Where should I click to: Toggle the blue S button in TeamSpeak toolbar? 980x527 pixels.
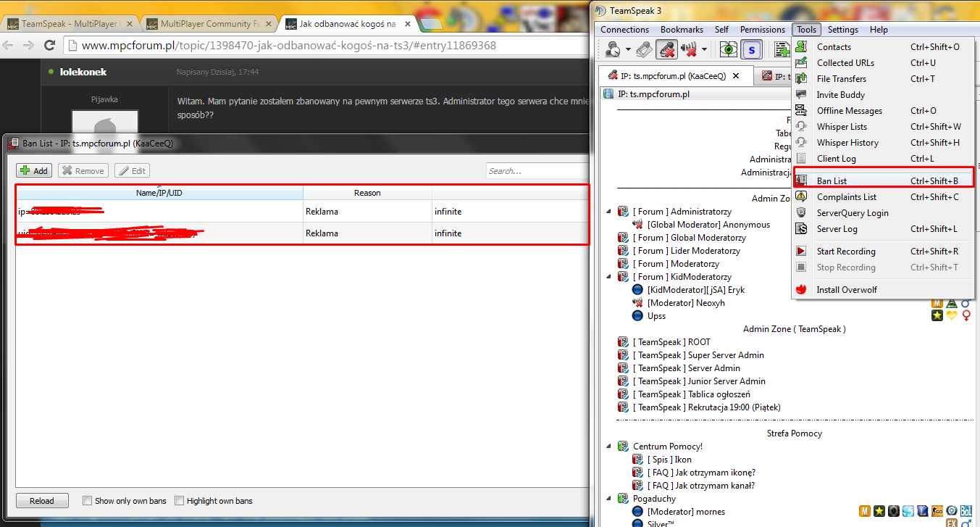click(751, 49)
